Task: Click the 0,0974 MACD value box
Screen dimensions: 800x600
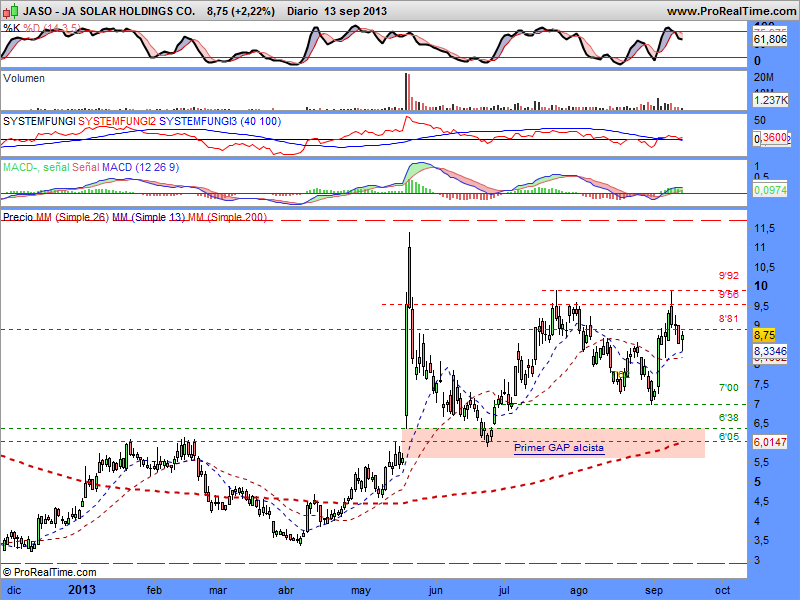Action: coord(770,190)
